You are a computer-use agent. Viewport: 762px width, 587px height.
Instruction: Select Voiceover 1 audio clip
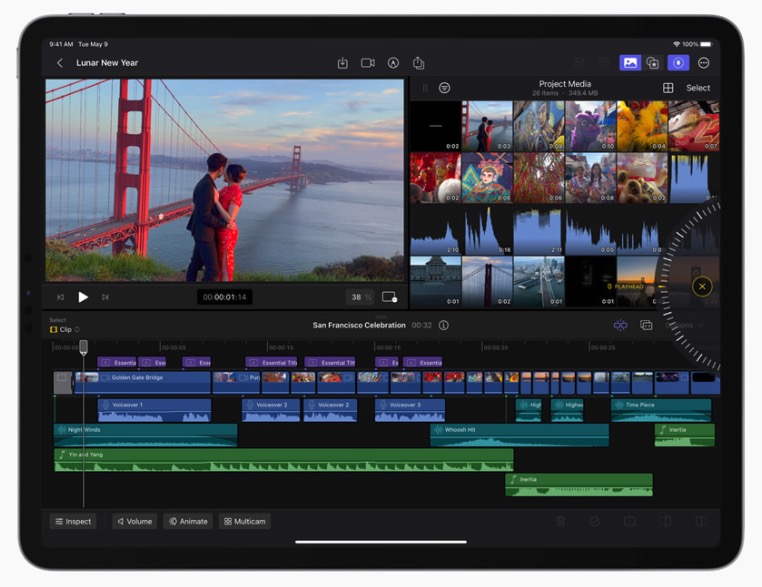pos(155,410)
